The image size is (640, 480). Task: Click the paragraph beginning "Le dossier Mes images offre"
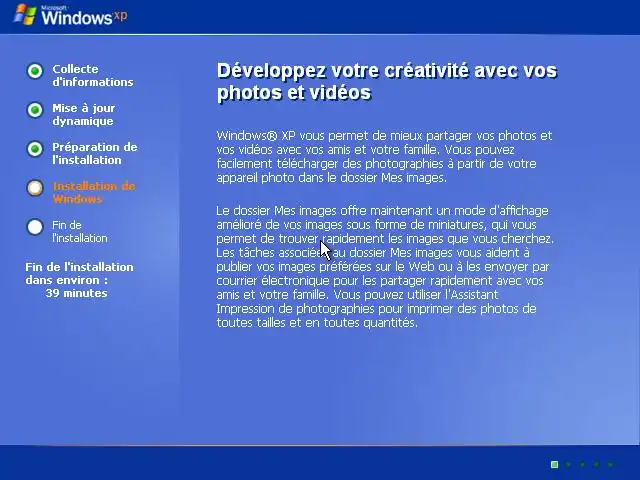pos(385,267)
